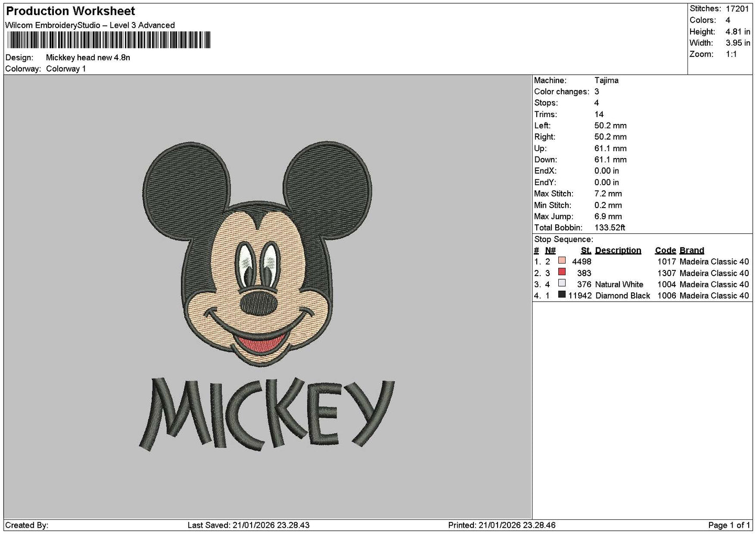Click the Up value 61.1 mm
The width and height of the screenshot is (756, 534).
[610, 149]
